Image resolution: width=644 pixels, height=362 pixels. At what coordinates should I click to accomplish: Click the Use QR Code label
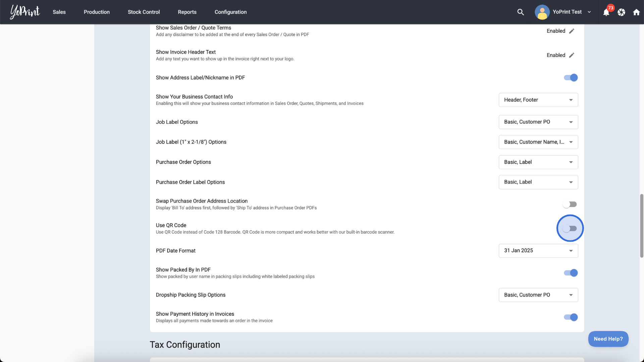[171, 225]
